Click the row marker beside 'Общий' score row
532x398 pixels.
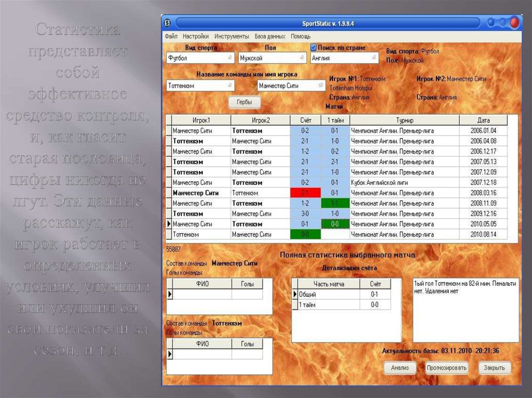click(x=295, y=295)
